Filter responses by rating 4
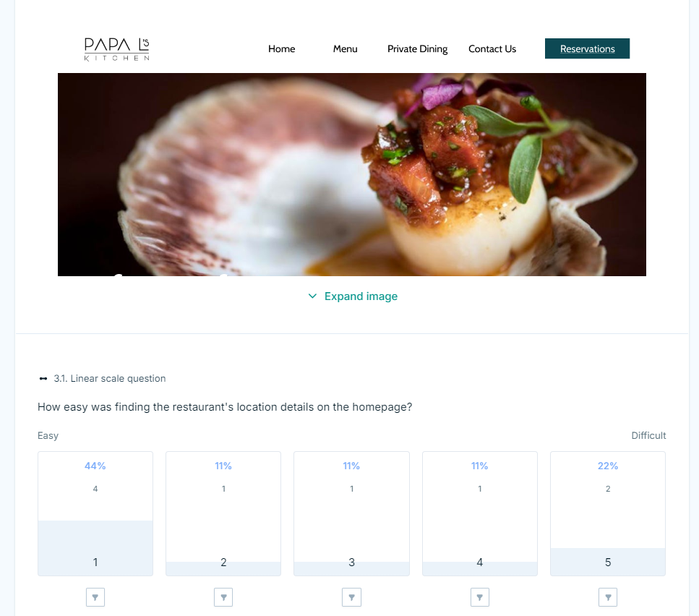 (x=480, y=597)
